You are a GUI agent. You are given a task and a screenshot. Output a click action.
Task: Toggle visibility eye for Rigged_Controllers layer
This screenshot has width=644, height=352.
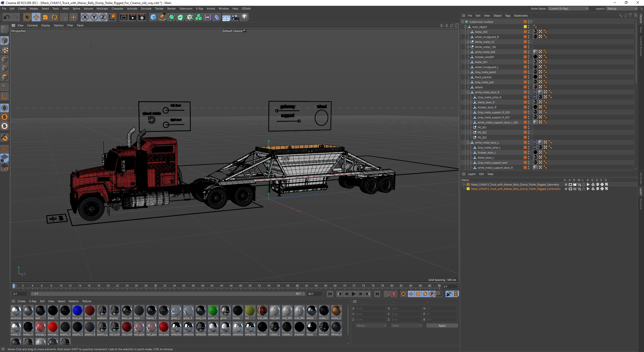(570, 189)
